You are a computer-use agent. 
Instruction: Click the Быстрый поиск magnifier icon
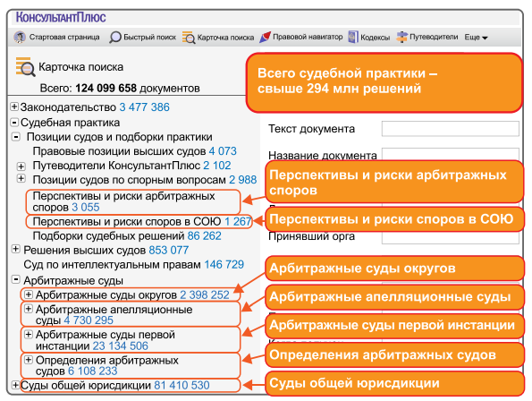tap(115, 38)
